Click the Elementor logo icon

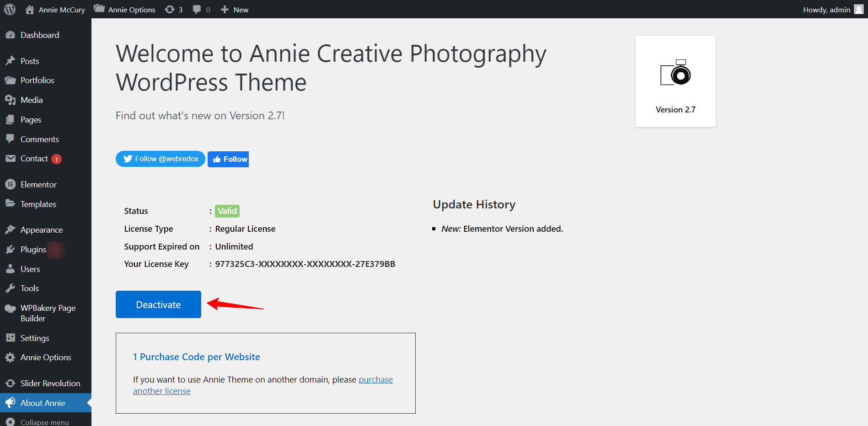click(10, 184)
